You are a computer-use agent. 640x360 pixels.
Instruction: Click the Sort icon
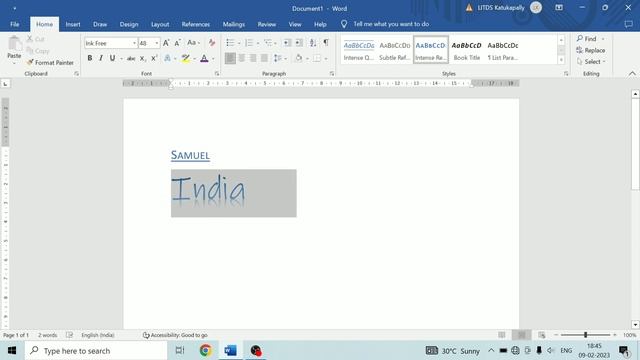tap(313, 43)
